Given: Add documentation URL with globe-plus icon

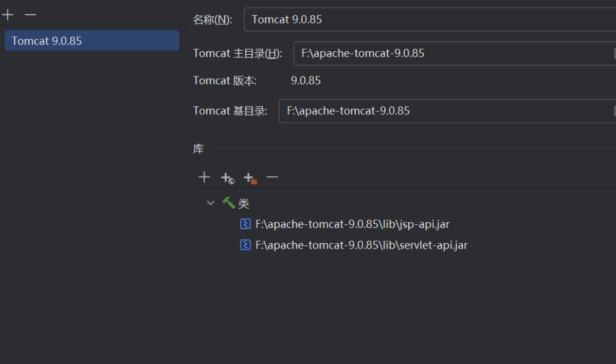Looking at the screenshot, I should [227, 177].
